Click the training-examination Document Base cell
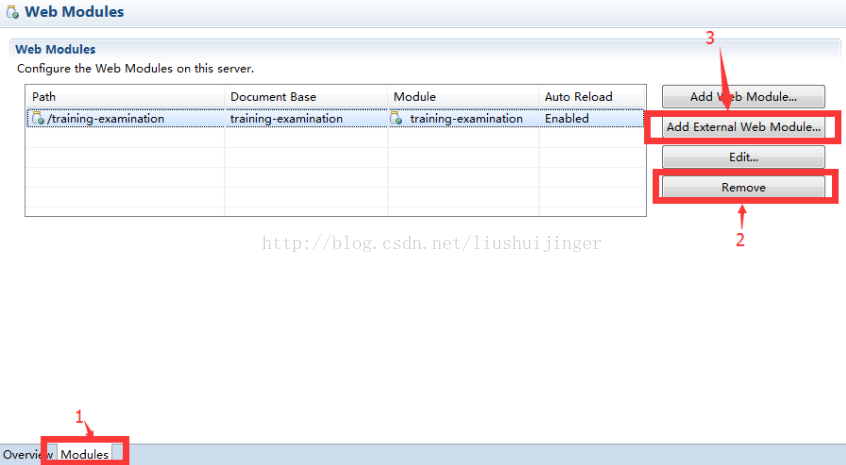The width and height of the screenshot is (846, 465). coord(286,118)
